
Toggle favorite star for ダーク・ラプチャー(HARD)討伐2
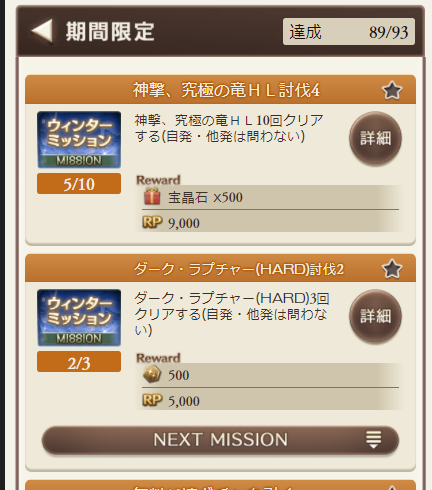point(392,269)
